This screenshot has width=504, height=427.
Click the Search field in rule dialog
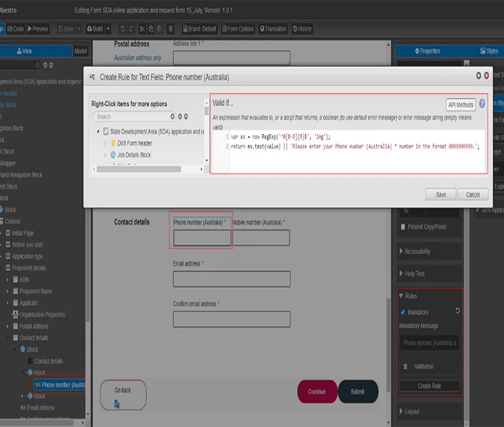[x=133, y=116]
